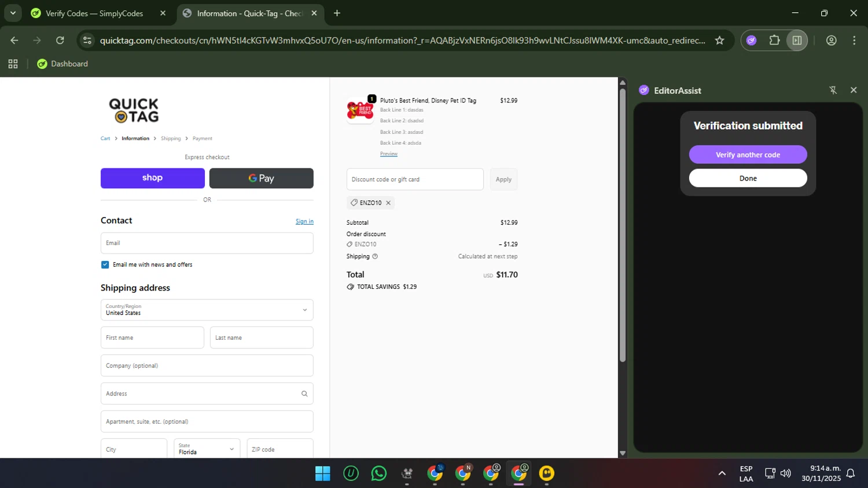868x488 pixels.
Task: Open the green U app in taskbar
Action: pyautogui.click(x=351, y=474)
